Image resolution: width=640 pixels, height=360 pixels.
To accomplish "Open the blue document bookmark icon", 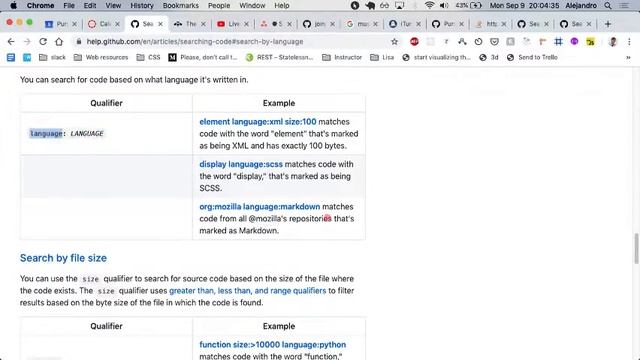I will pos(11,58).
